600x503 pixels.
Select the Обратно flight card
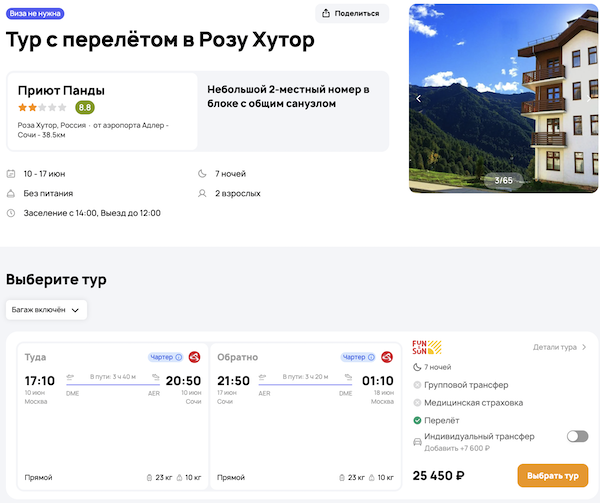click(x=303, y=420)
